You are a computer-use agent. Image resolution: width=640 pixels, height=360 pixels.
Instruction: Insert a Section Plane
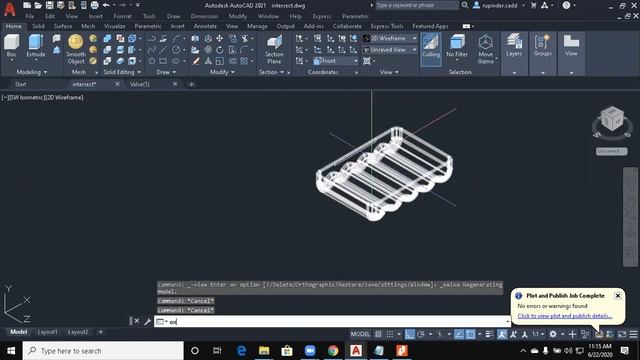274,49
